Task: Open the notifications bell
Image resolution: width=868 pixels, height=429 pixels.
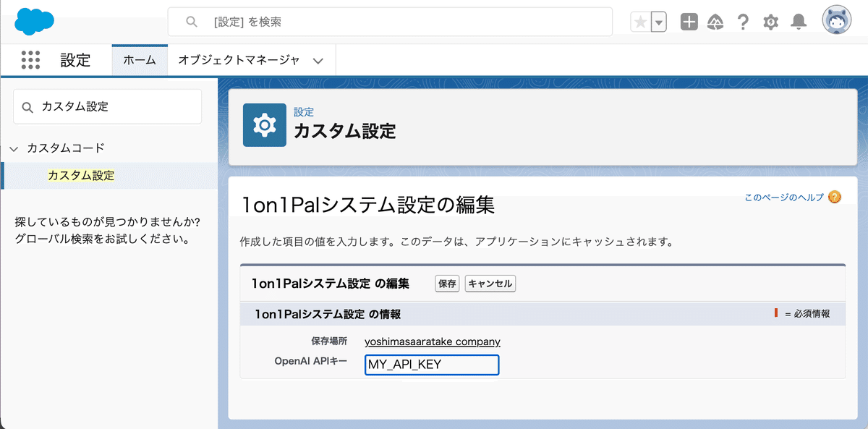Action: point(799,22)
